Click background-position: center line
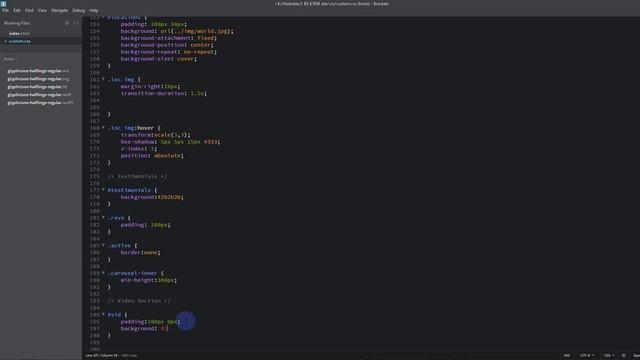Image resolution: width=640 pixels, height=360 pixels. click(x=167, y=45)
